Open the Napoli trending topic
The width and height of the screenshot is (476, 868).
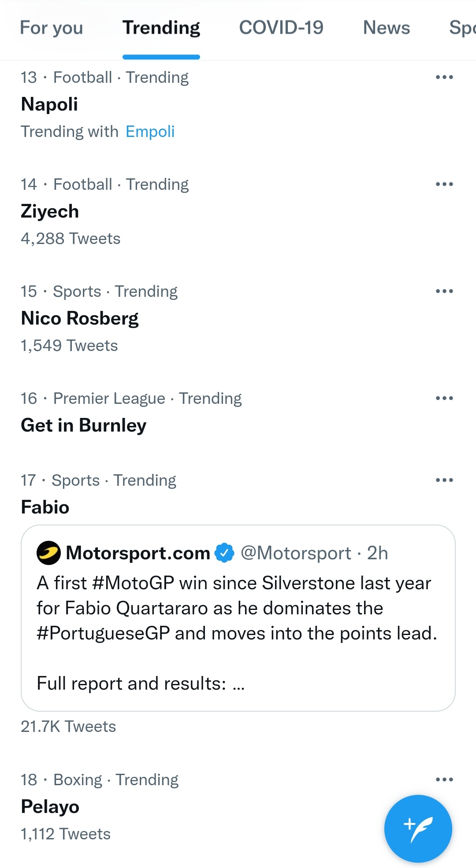49,104
